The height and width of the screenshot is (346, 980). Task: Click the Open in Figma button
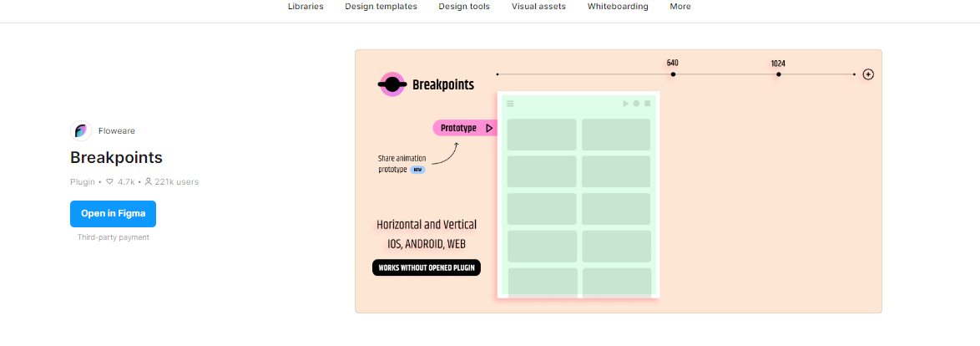coord(114,214)
